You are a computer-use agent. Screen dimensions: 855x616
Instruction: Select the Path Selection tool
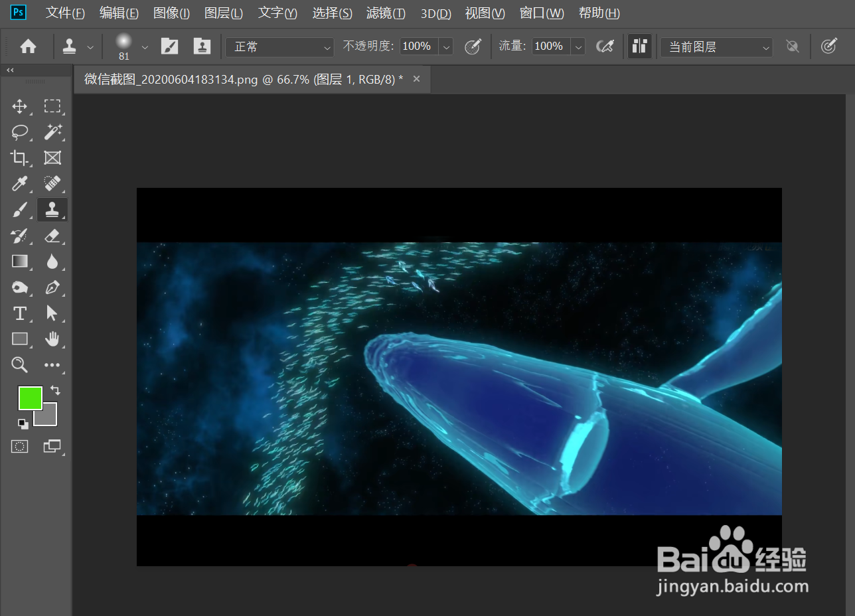(52, 313)
